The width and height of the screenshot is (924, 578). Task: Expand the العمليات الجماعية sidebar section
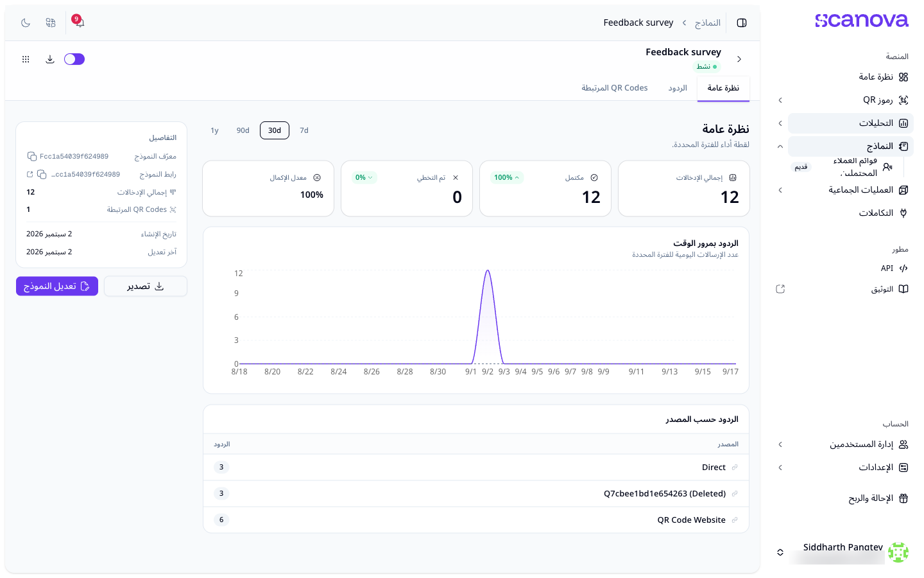(780, 190)
